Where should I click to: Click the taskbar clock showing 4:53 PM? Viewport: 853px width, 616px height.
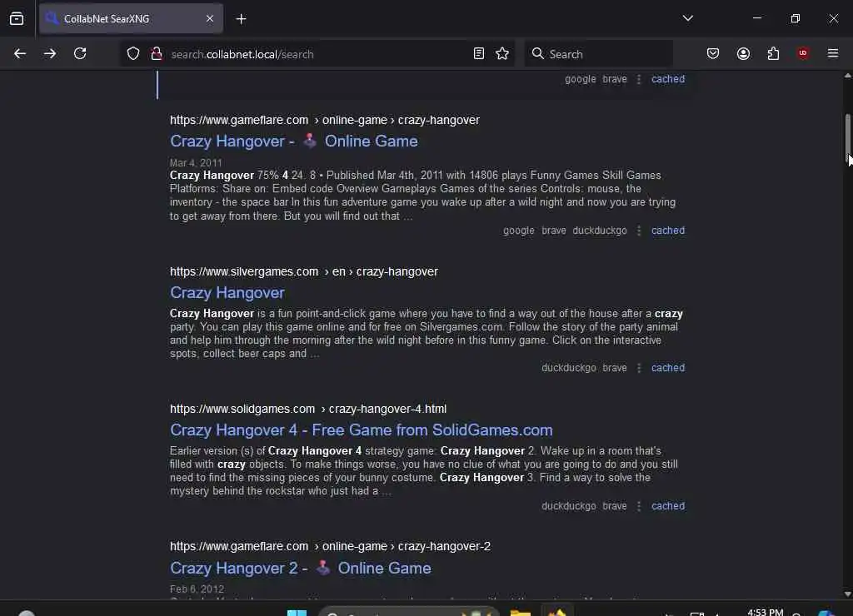click(766, 612)
